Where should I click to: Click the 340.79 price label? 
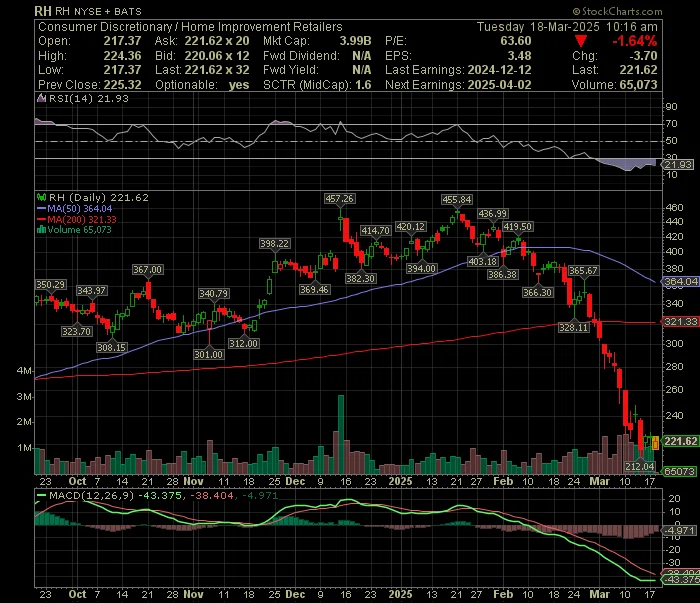(x=213, y=294)
